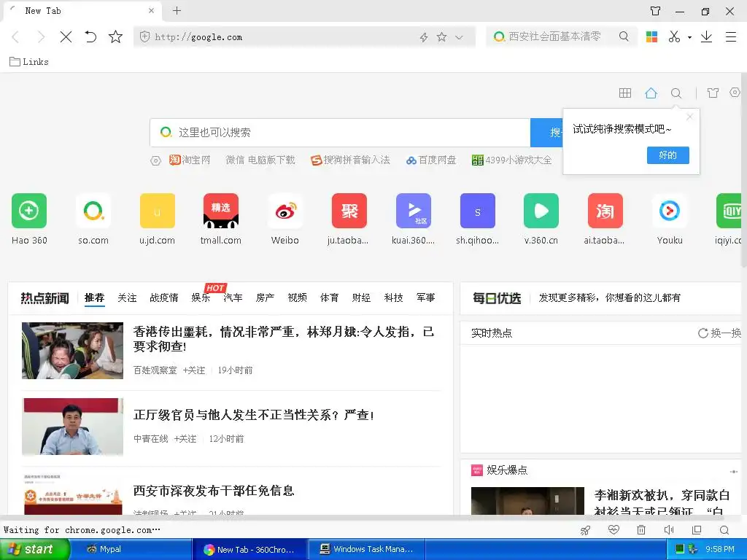The height and width of the screenshot is (560, 747).
Task: Click the crying children news thumbnail
Action: click(x=72, y=351)
